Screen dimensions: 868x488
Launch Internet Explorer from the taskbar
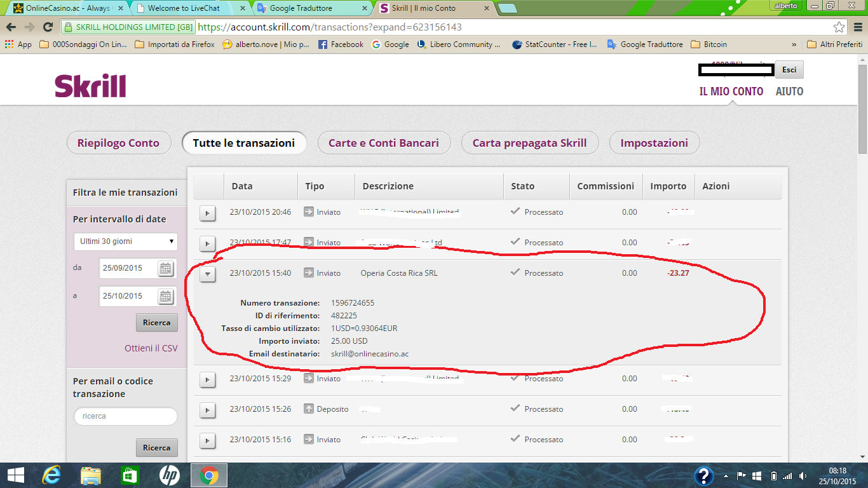click(51, 475)
